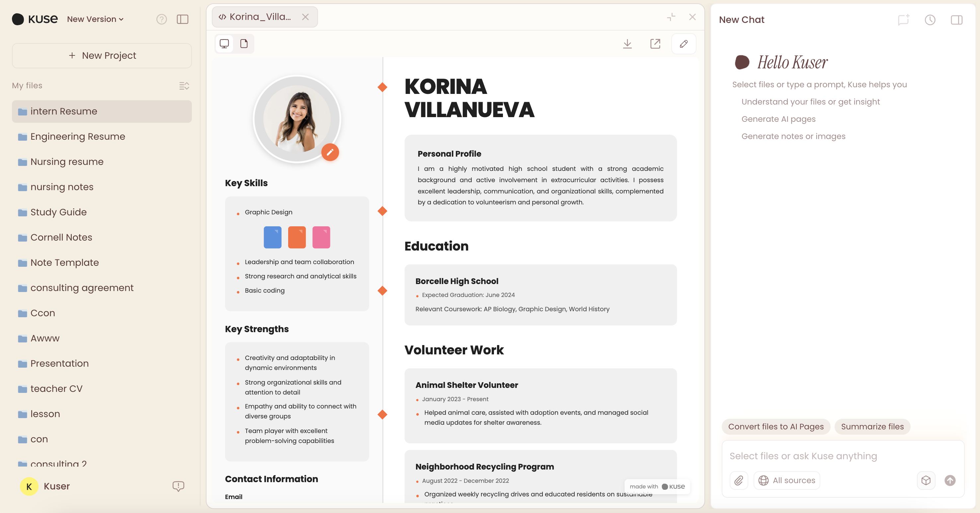Edit the resume with the pencil icon

click(683, 44)
